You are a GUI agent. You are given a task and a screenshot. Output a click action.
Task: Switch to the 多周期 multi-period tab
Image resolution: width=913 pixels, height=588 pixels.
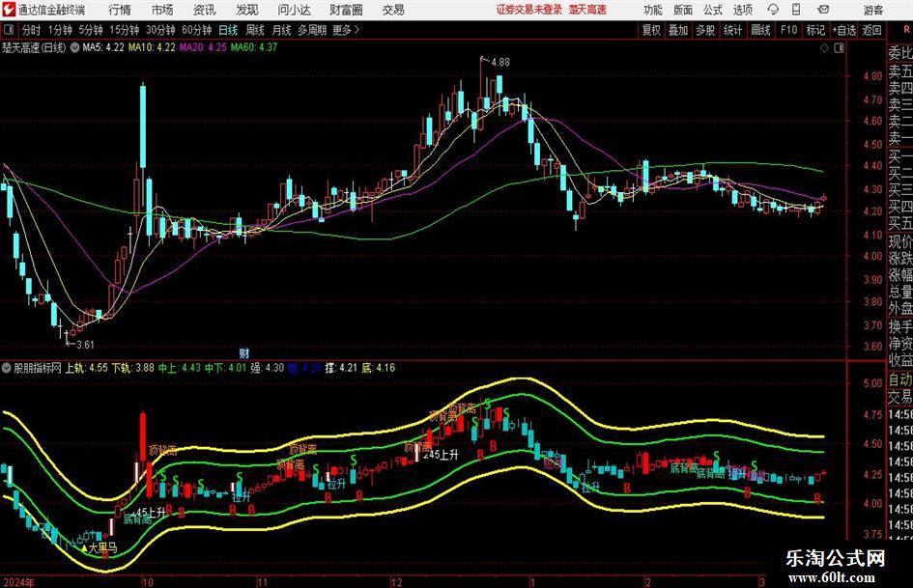click(311, 30)
